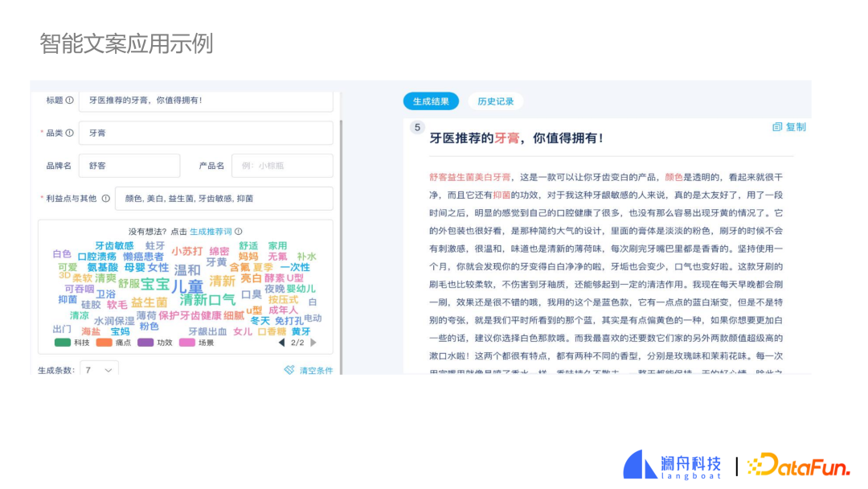Pick 小苏打 in the word cloud

pos(187,251)
